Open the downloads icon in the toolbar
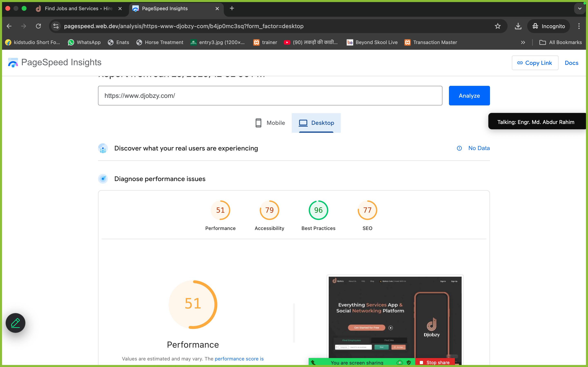The height and width of the screenshot is (367, 588). 518,26
